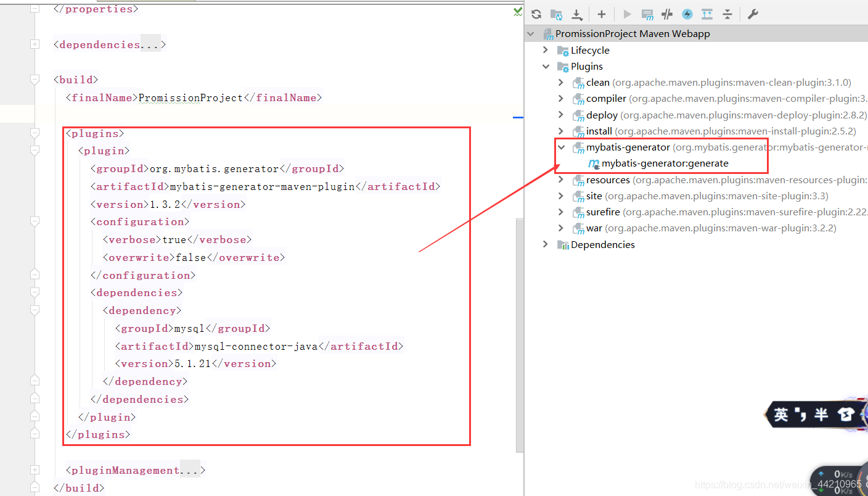This screenshot has height=496, width=868.
Task: Click the install plugin icon
Action: [x=578, y=131]
